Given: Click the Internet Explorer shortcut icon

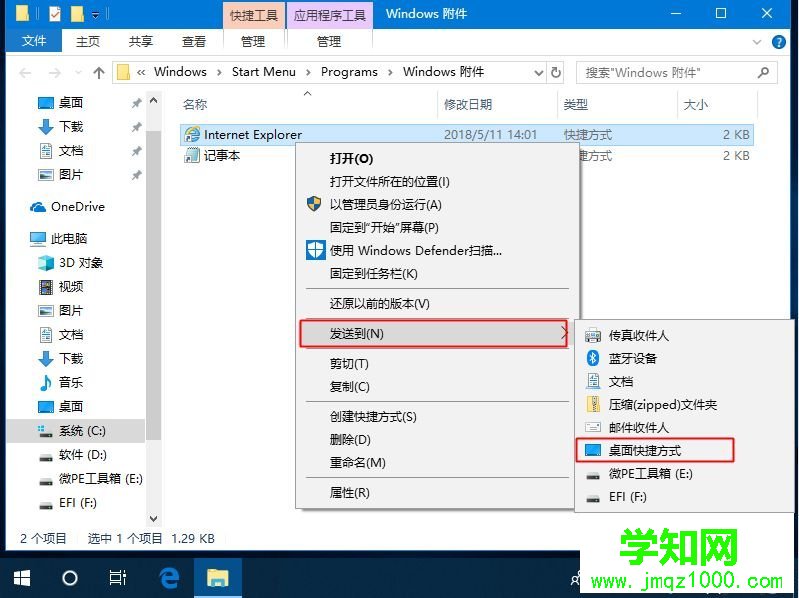Looking at the screenshot, I should click(192, 134).
